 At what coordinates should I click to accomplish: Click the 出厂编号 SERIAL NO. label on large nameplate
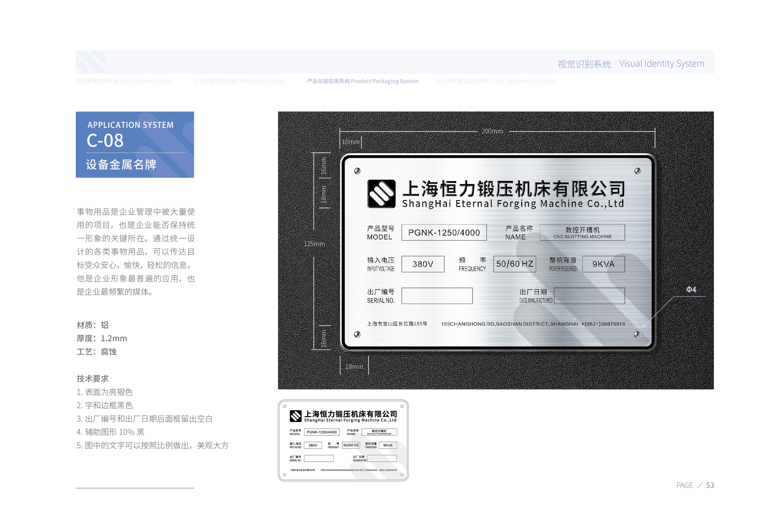click(381, 296)
